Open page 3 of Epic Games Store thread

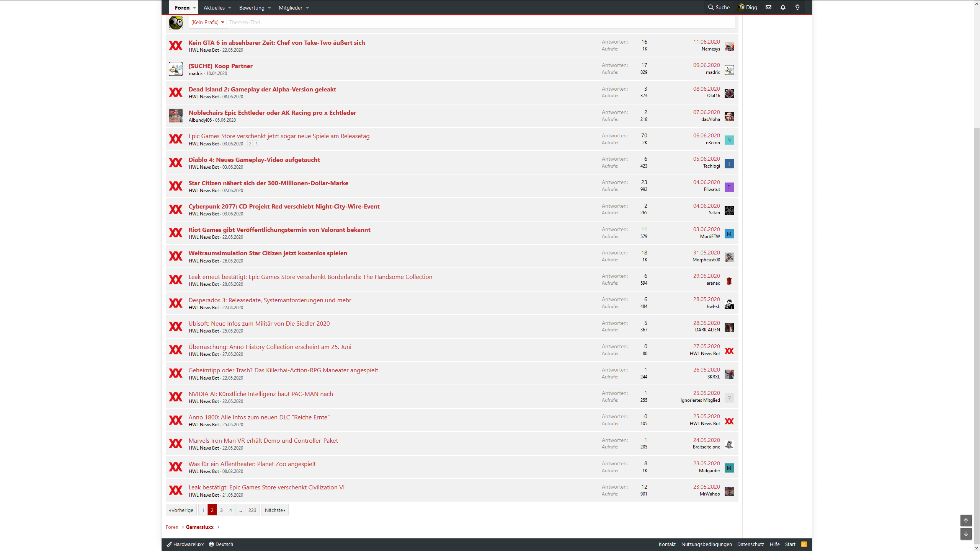coord(256,144)
